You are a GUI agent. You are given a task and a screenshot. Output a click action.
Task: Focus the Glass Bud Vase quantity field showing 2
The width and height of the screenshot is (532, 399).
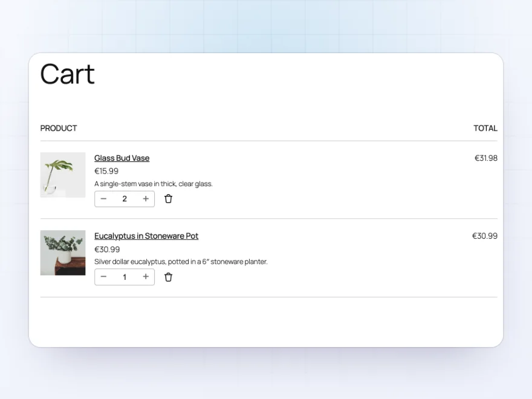pos(125,199)
